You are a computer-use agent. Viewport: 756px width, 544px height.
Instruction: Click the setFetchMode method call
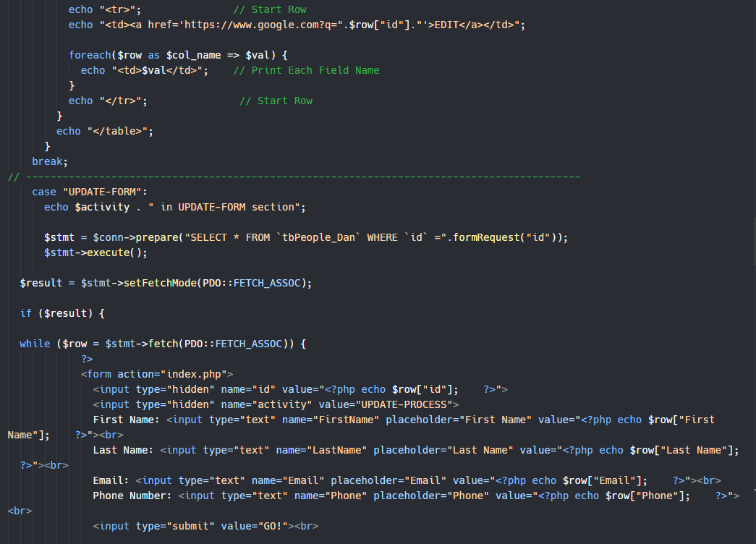pyautogui.click(x=160, y=284)
